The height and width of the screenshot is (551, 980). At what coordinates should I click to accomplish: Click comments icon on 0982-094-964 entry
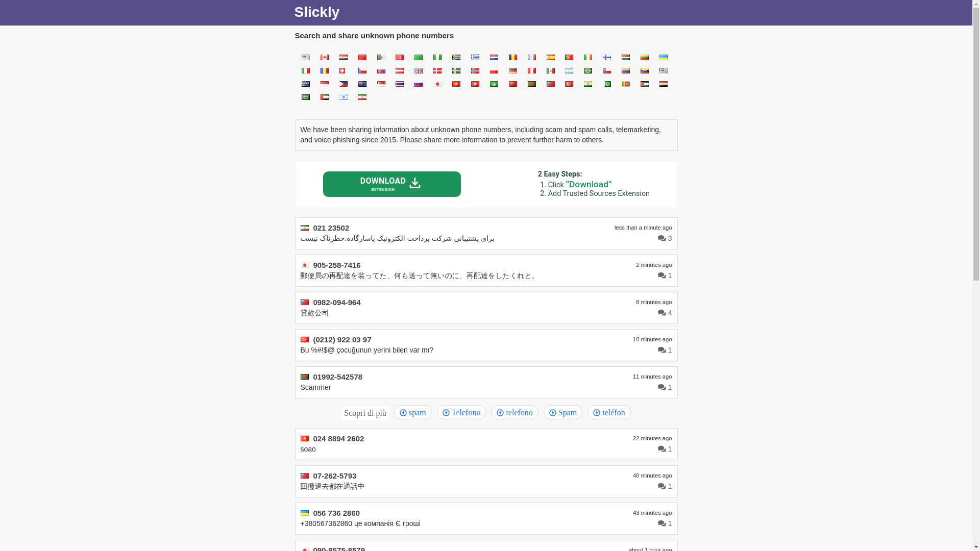tap(661, 313)
